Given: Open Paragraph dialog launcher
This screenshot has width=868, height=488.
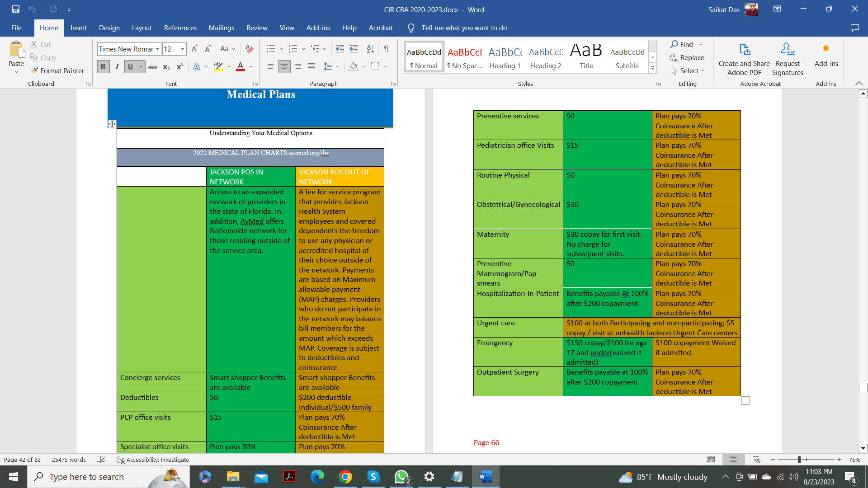Looking at the screenshot, I should pyautogui.click(x=393, y=84).
